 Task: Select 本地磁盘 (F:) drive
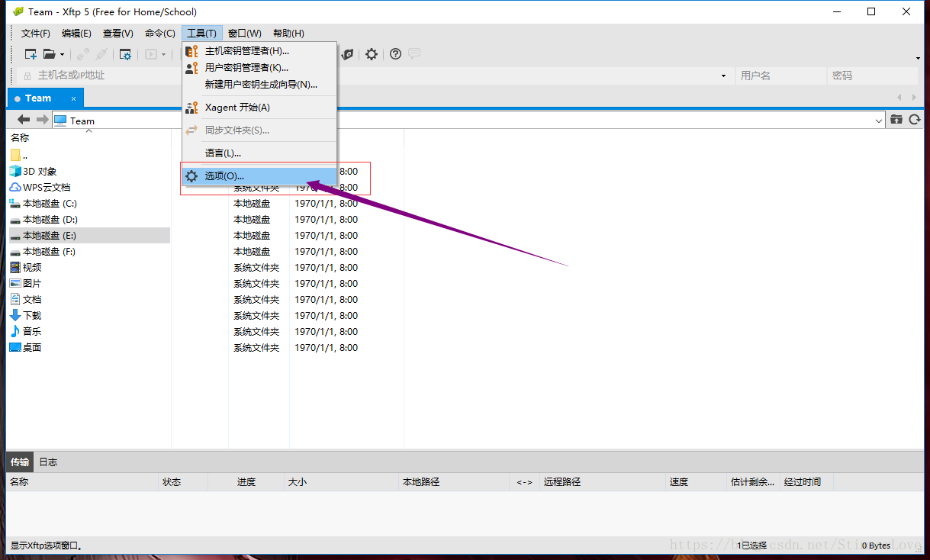coord(43,252)
